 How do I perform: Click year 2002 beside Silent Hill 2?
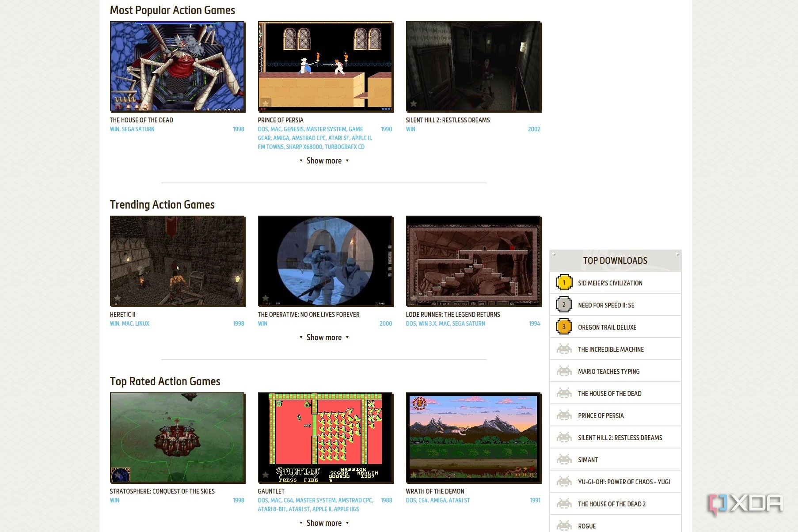click(x=534, y=129)
